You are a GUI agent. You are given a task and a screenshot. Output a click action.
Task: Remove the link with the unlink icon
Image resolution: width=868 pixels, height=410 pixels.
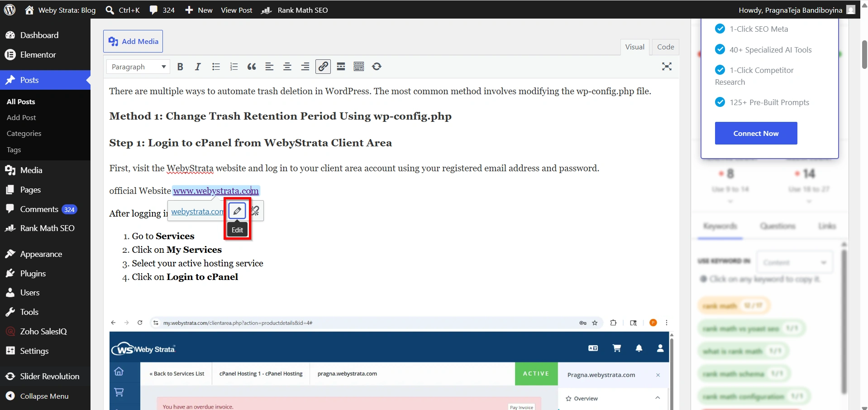click(x=255, y=211)
